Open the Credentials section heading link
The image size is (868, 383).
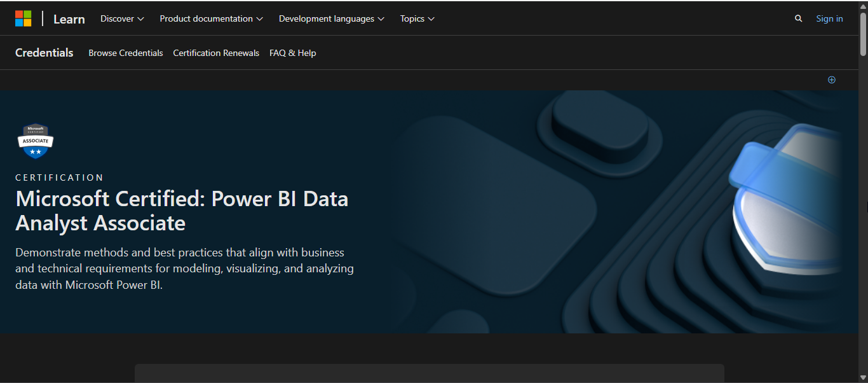(x=44, y=53)
